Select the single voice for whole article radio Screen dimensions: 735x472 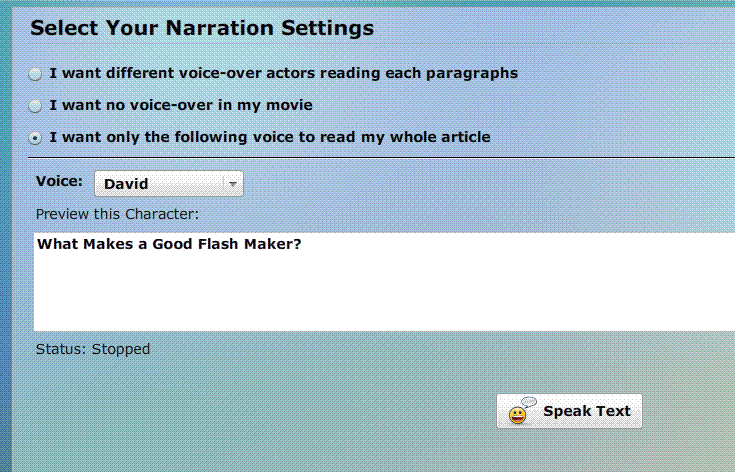click(35, 138)
